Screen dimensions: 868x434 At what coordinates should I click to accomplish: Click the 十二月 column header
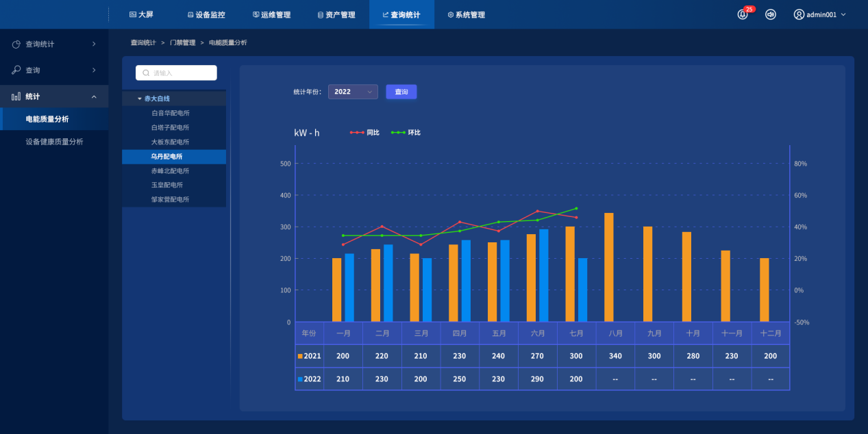pos(771,333)
